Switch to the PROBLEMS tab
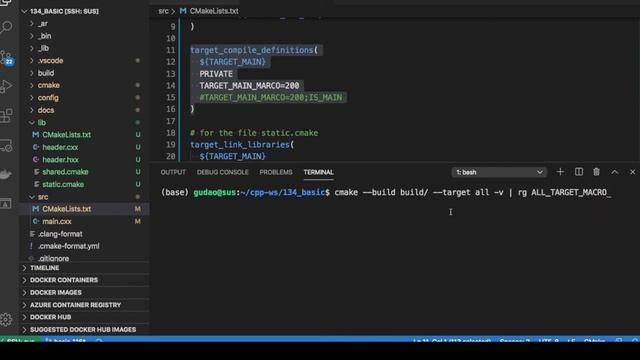Screen dimensions: 640x360 (276, 172)
